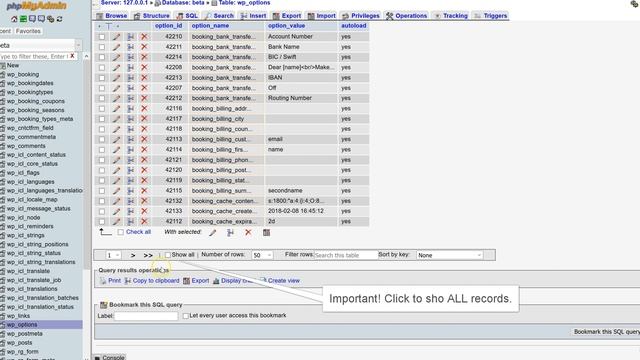640x360 pixels.
Task: Sort by option_name column header
Action: [210, 26]
